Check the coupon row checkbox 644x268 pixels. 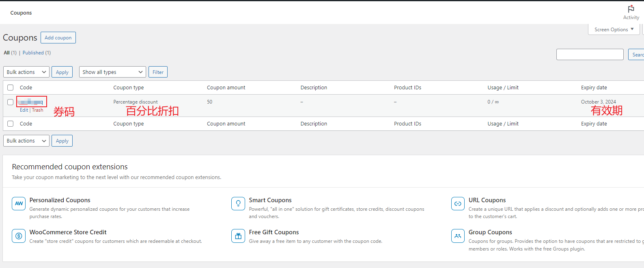(11, 102)
